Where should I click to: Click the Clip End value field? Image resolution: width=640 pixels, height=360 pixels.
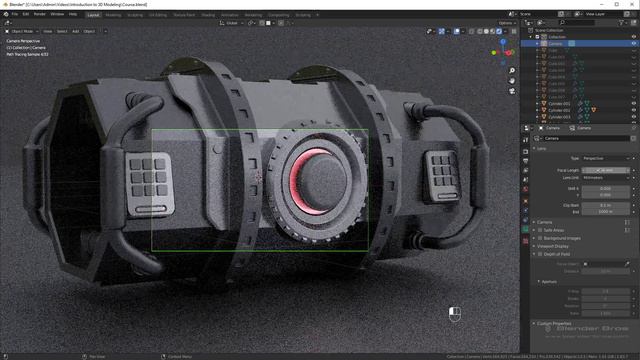[x=606, y=212]
